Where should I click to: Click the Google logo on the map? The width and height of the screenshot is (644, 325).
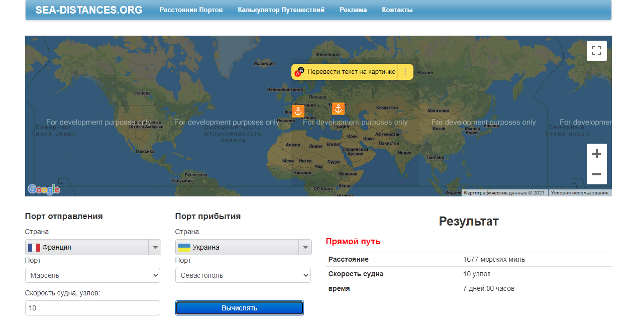point(44,189)
